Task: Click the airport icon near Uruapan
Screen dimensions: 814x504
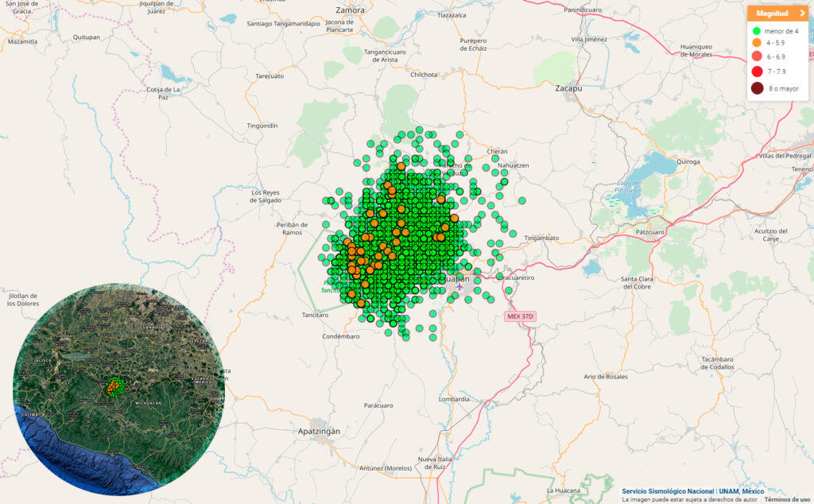Action: [460, 288]
